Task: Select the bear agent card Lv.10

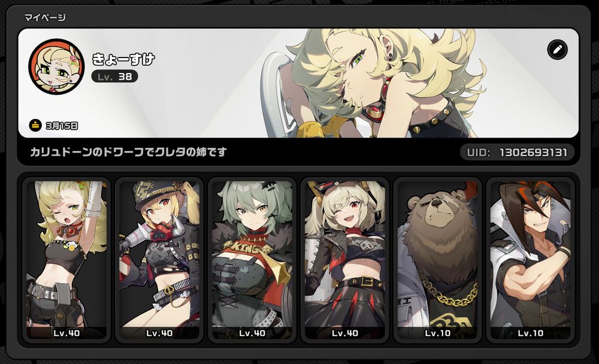Action: tap(438, 259)
